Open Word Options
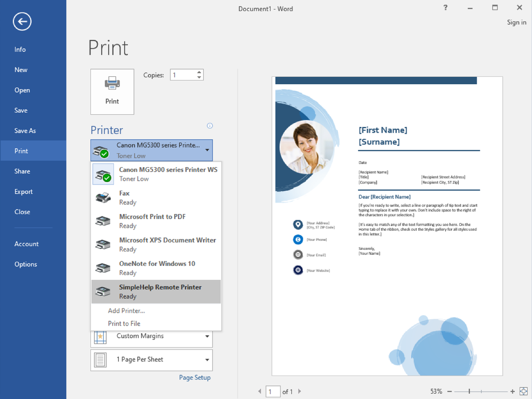Viewport: 532px width, 399px height. click(33, 264)
